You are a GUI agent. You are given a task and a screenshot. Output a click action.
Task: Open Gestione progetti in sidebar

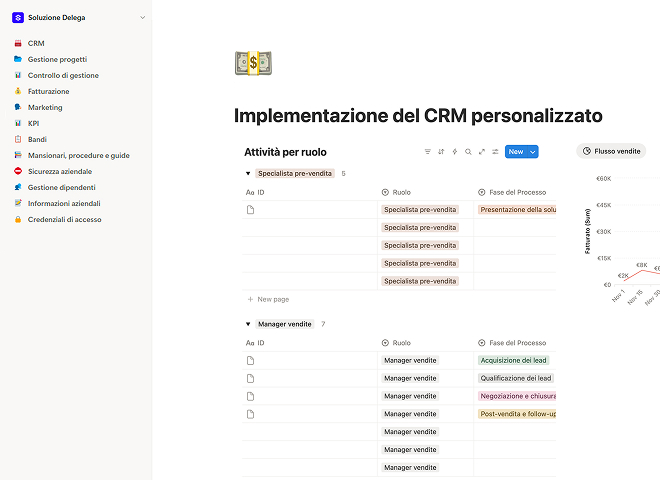[x=57, y=59]
